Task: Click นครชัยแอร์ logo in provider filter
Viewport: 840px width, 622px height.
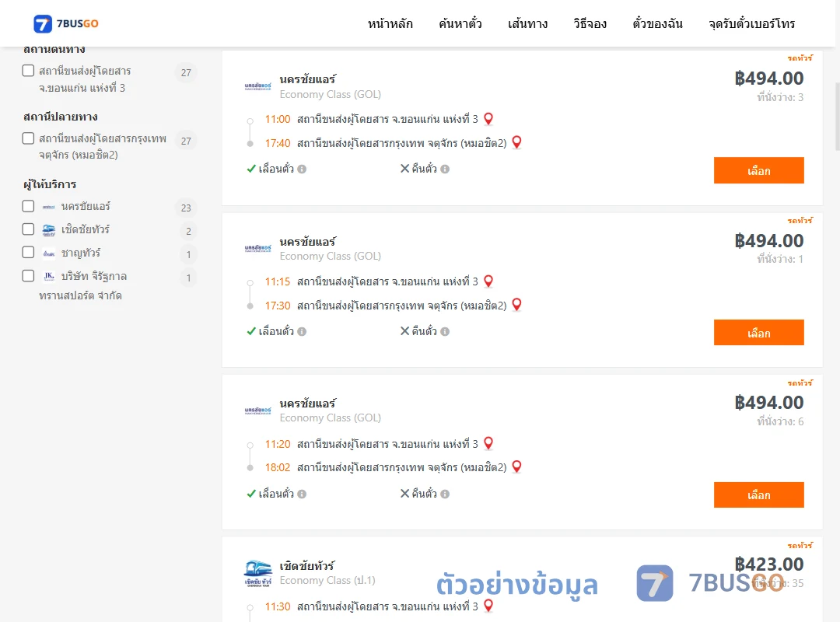Action: tap(49, 207)
